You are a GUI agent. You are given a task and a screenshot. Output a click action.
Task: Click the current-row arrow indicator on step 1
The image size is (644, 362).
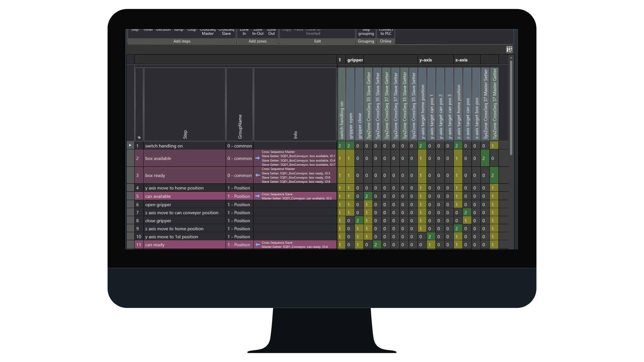point(130,145)
